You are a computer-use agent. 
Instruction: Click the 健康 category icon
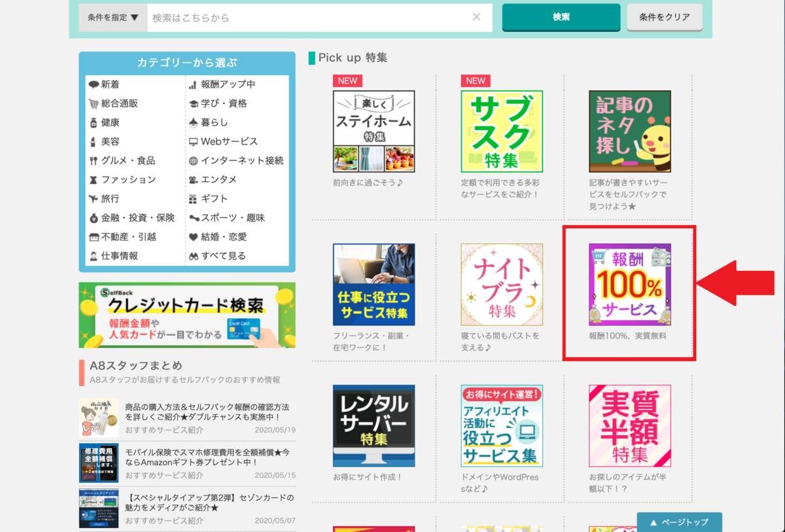click(94, 122)
